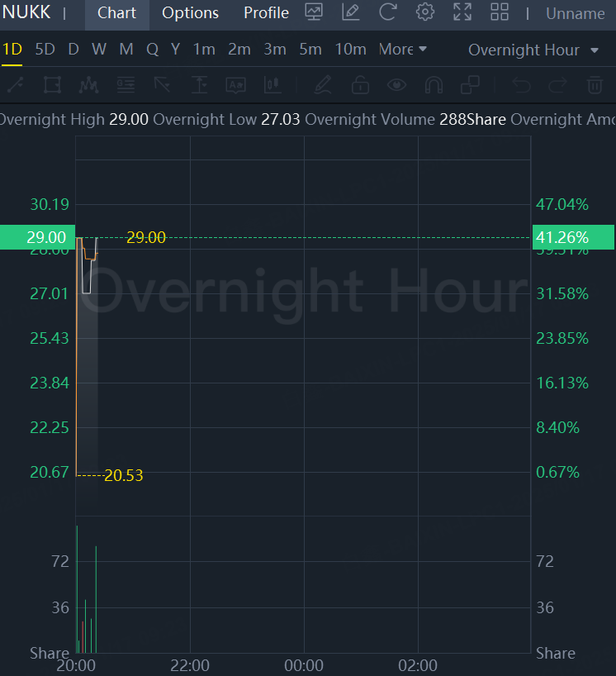Open the Overnight Hour dropdown
Screen dimensions: 616x676
(x=533, y=50)
